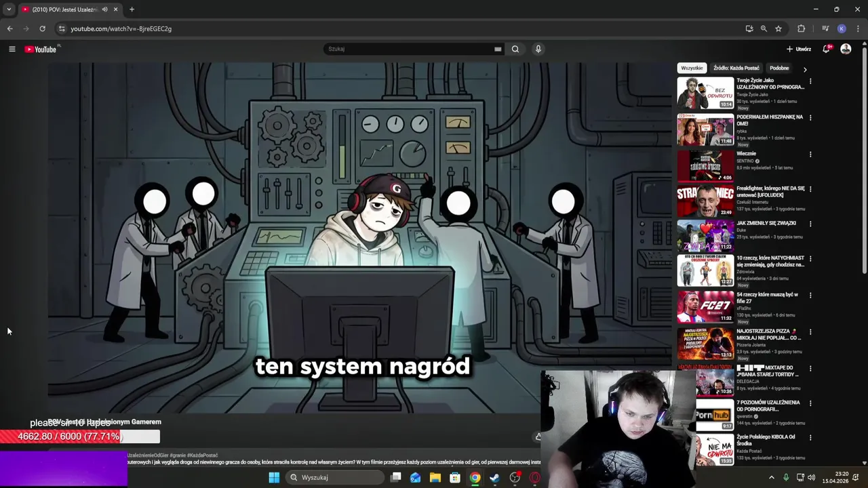Bookmark this page with the star
Screen dimensions: 868x488
778,28
